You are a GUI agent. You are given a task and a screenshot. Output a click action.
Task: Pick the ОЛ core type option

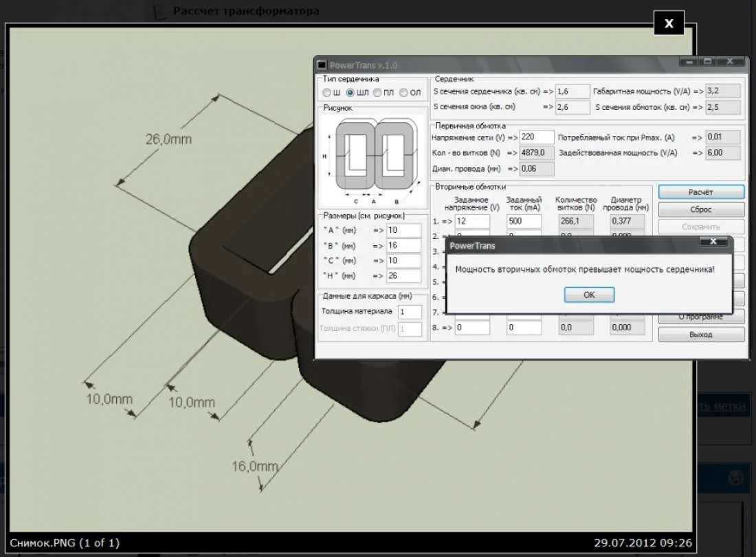click(404, 93)
